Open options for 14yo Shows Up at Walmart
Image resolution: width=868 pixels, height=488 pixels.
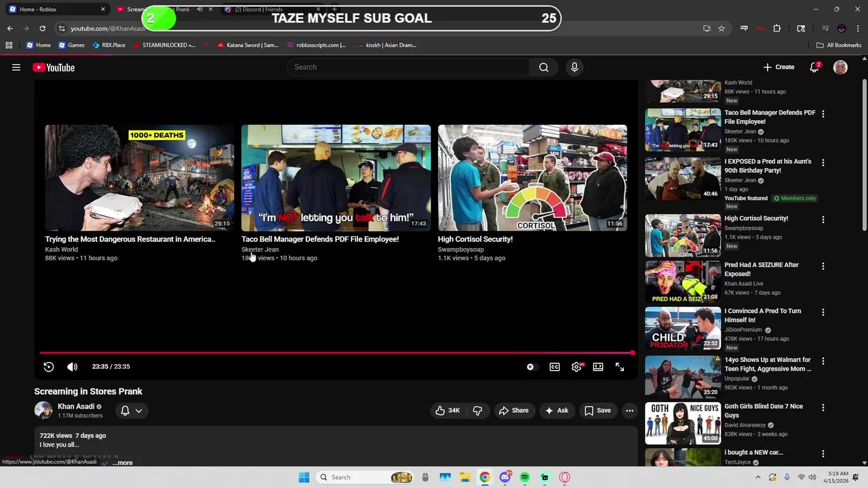pos(823,361)
